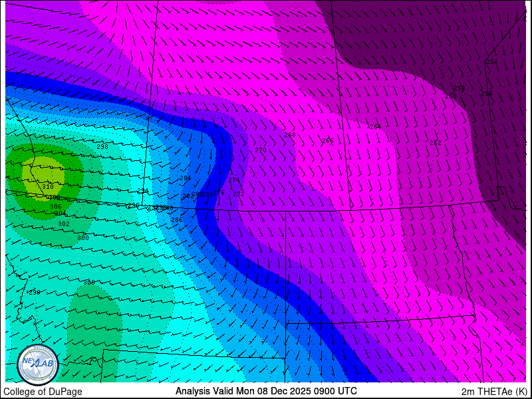Image resolution: width=532 pixels, height=399 pixels.
Task: Select the 304 contour label
Action: click(x=61, y=213)
